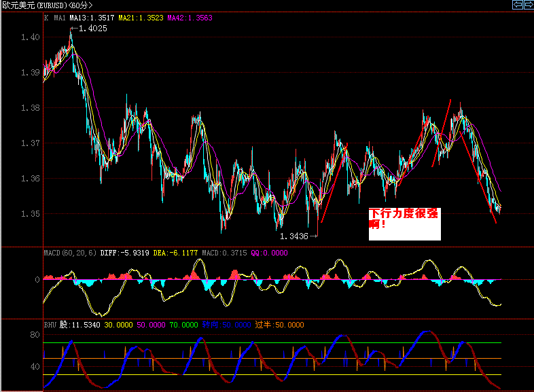
Task: Click the magenta 50.0000 level label
Action: pos(152,325)
